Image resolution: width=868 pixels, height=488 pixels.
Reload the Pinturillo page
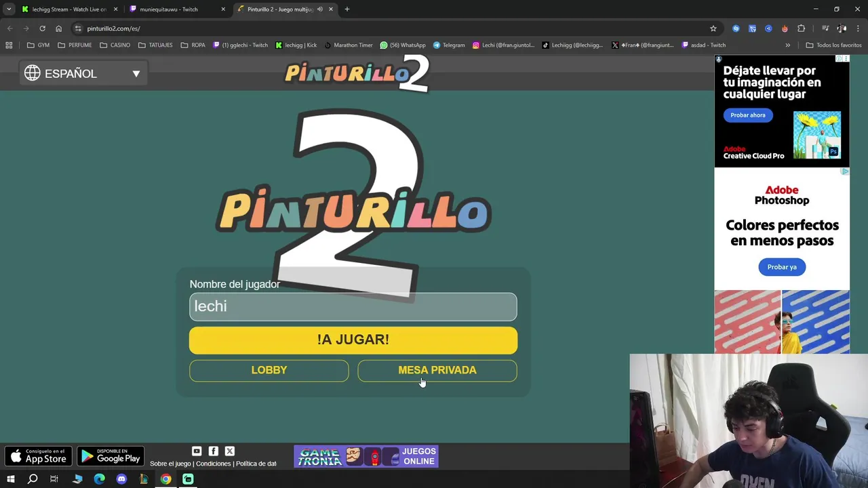pos(42,28)
